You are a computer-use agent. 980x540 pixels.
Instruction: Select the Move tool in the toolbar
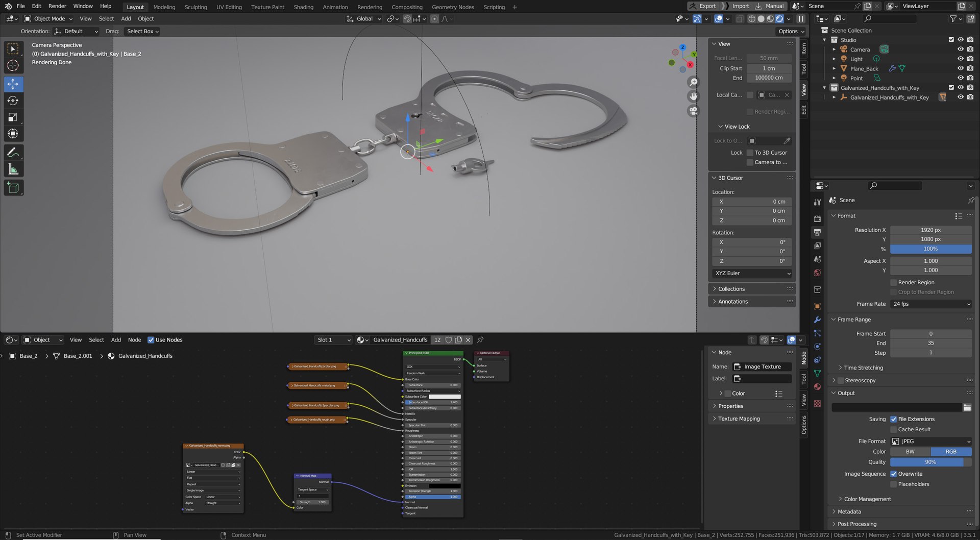[13, 84]
